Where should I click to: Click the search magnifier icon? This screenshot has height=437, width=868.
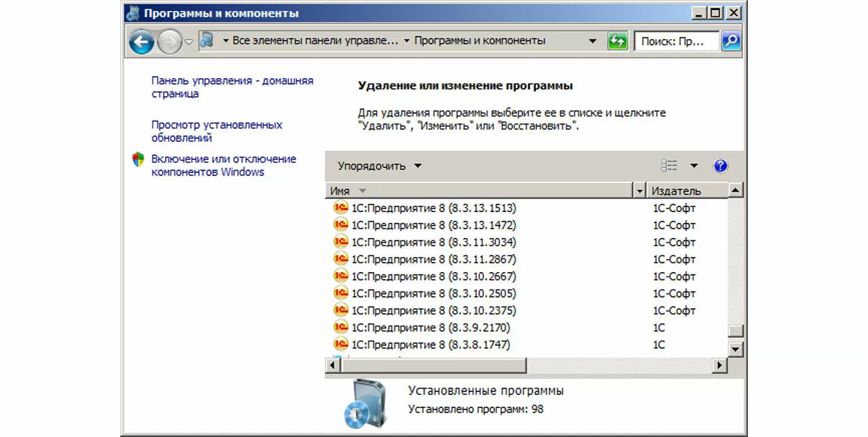click(x=731, y=41)
